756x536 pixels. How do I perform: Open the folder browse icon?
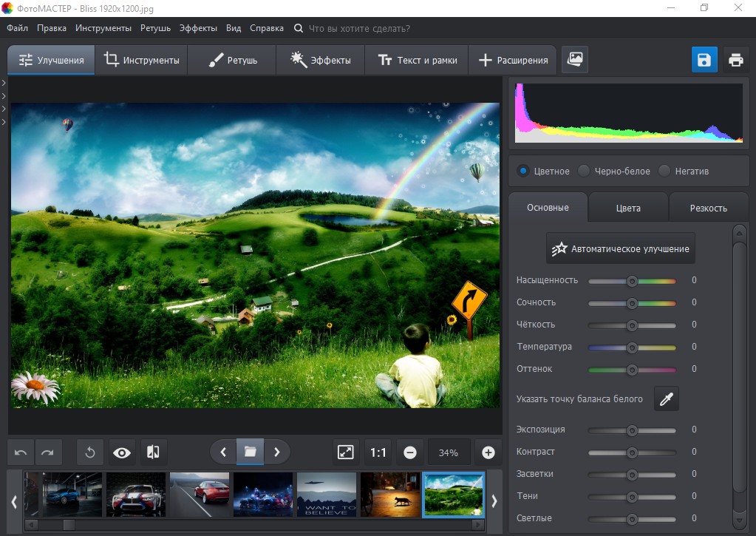coord(250,452)
